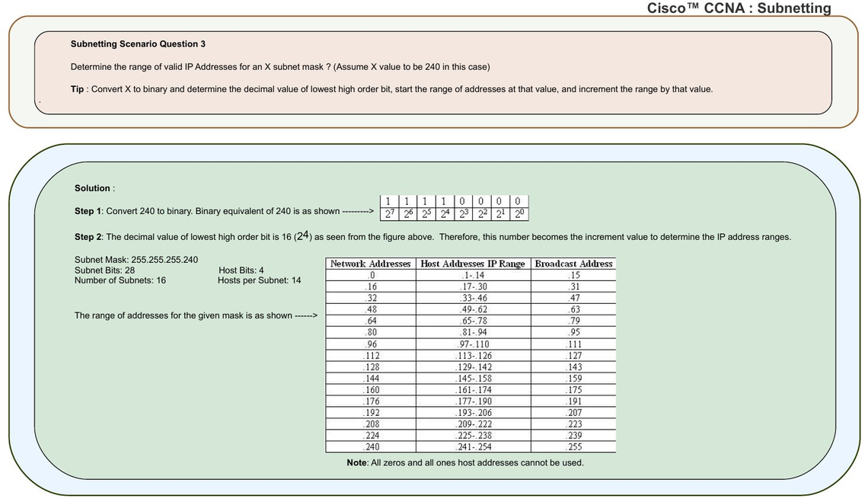
Task: Click network address cell '.208'
Action: click(371, 424)
